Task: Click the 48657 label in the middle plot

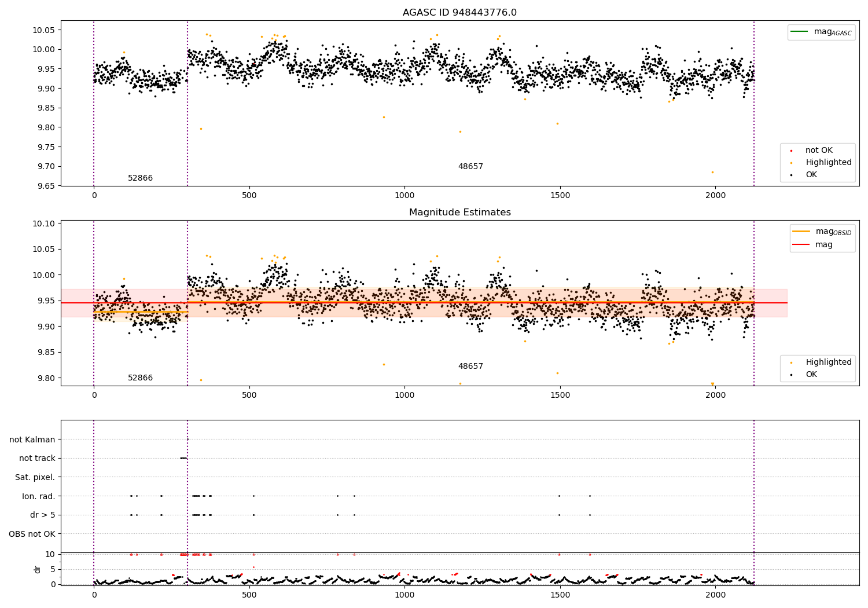Action: tap(470, 367)
